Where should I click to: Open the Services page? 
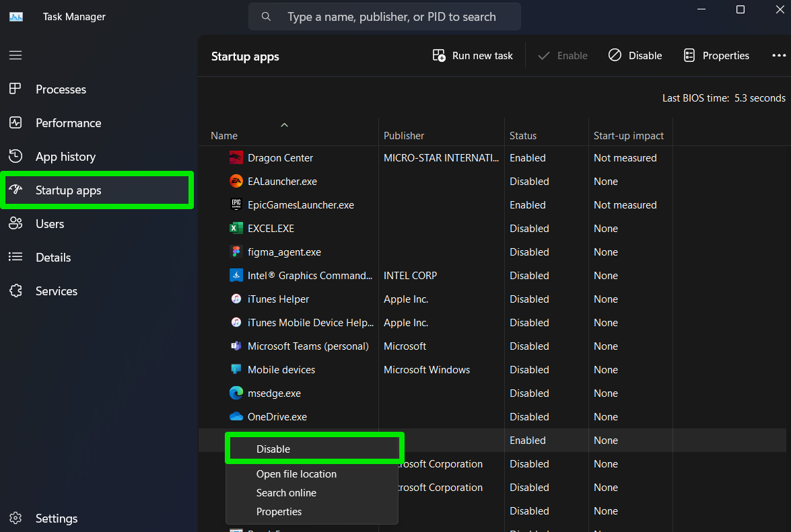click(56, 291)
